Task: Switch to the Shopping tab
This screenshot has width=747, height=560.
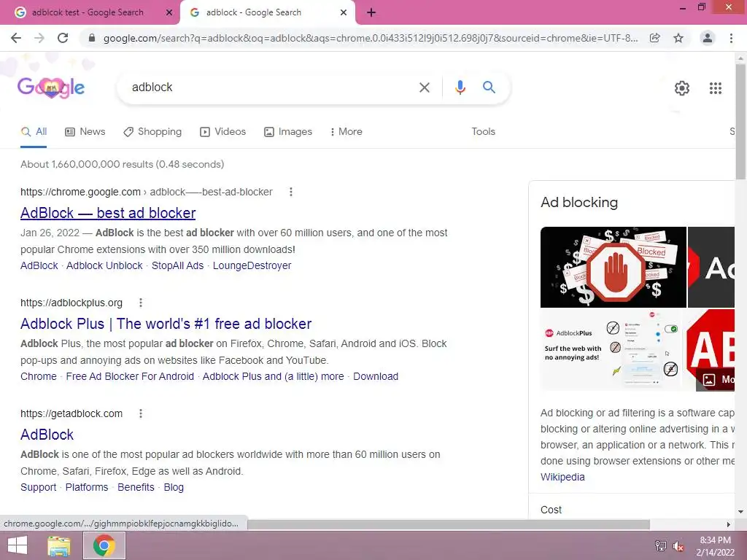Action: click(152, 132)
